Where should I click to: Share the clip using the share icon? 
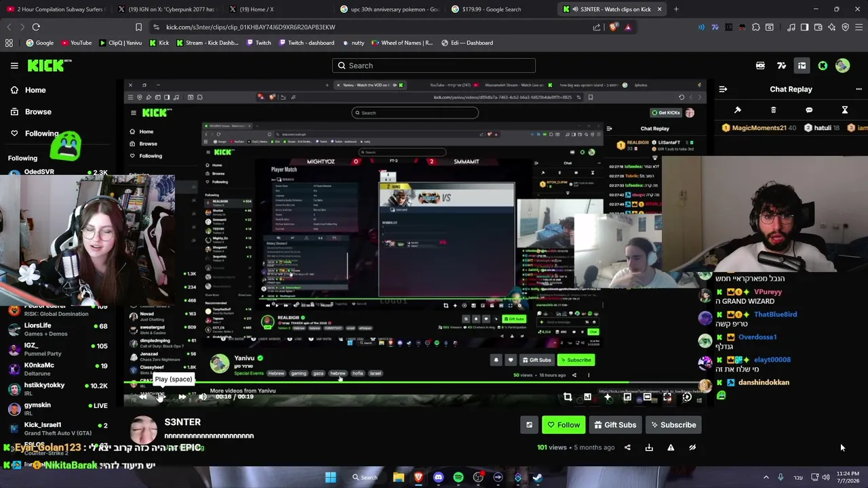[627, 447]
